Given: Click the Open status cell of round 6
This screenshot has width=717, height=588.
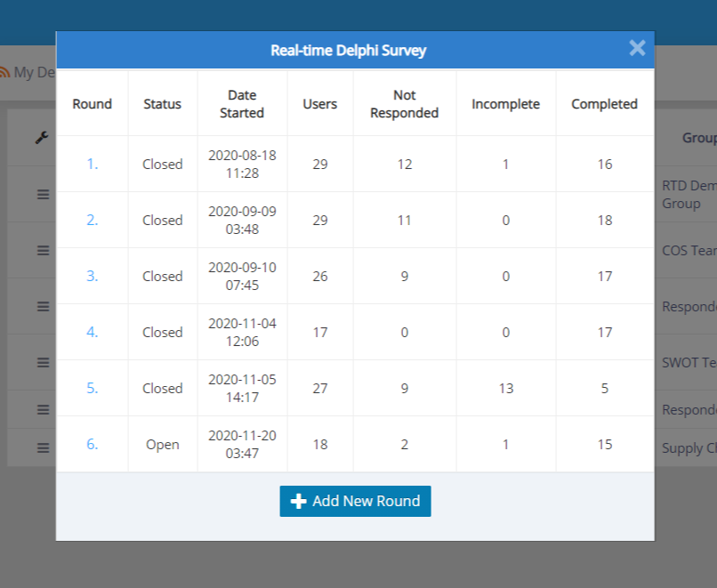Looking at the screenshot, I should point(162,444).
